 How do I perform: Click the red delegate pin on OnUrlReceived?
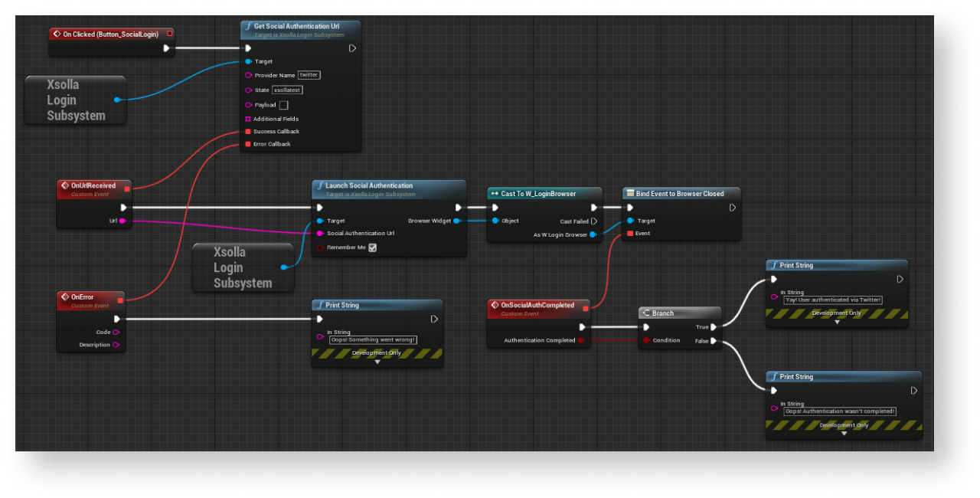tap(127, 187)
